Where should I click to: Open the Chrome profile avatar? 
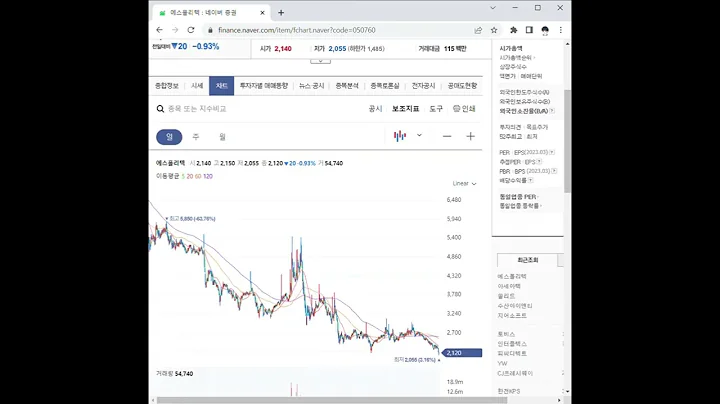tap(545, 30)
